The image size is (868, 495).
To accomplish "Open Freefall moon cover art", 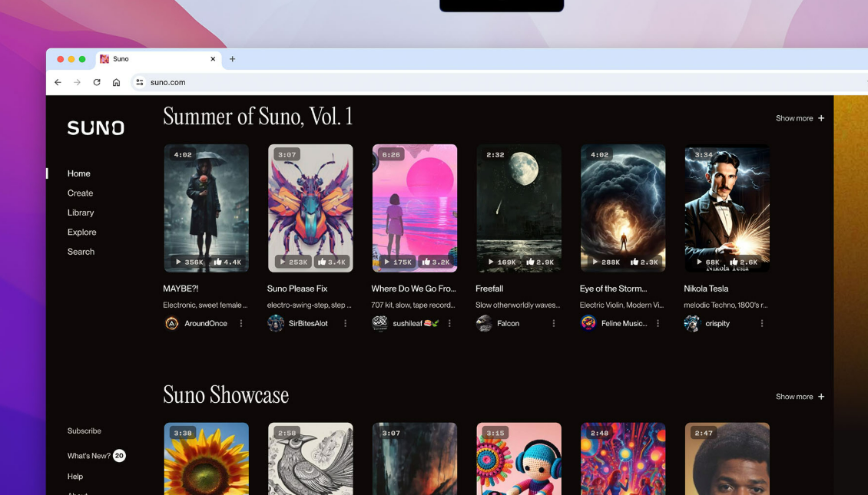I will [x=518, y=208].
